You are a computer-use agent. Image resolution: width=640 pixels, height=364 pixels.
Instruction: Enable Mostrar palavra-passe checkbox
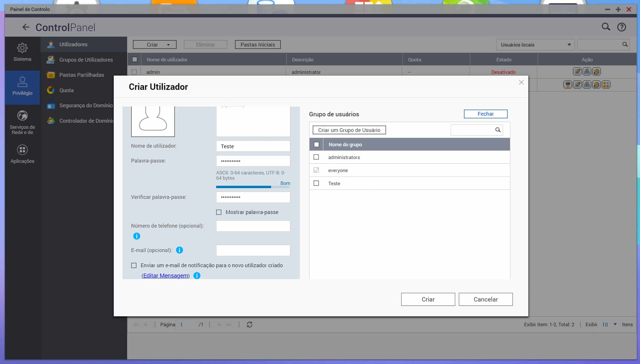tap(219, 212)
